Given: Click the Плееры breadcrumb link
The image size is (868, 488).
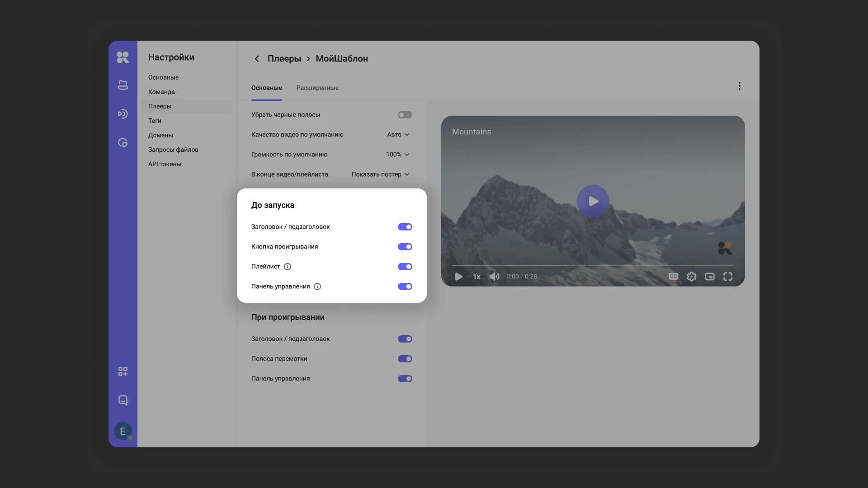Looking at the screenshot, I should click(284, 59).
